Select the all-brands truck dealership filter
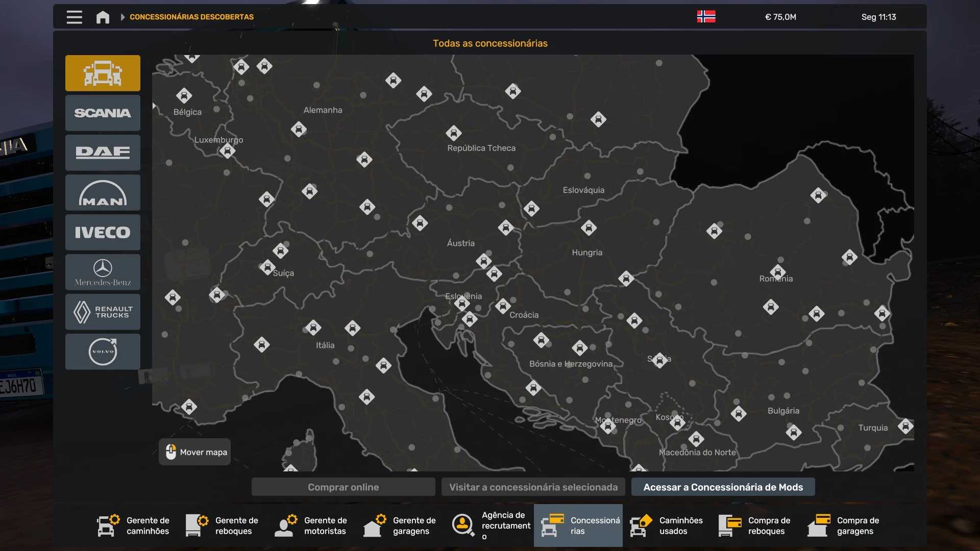The width and height of the screenshot is (980, 551). [103, 73]
